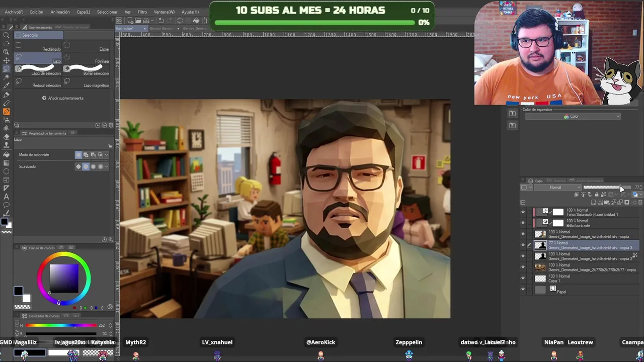
Task: Select the Lazo subtool
Action: 38,58
